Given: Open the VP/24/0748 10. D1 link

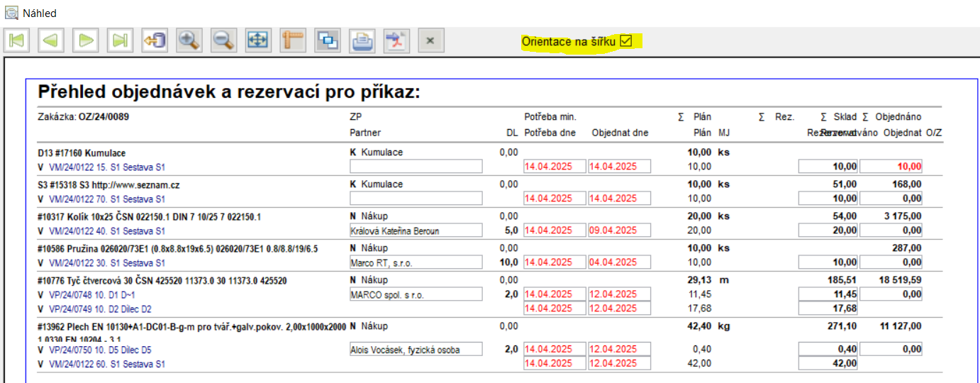Looking at the screenshot, I should 91,295.
